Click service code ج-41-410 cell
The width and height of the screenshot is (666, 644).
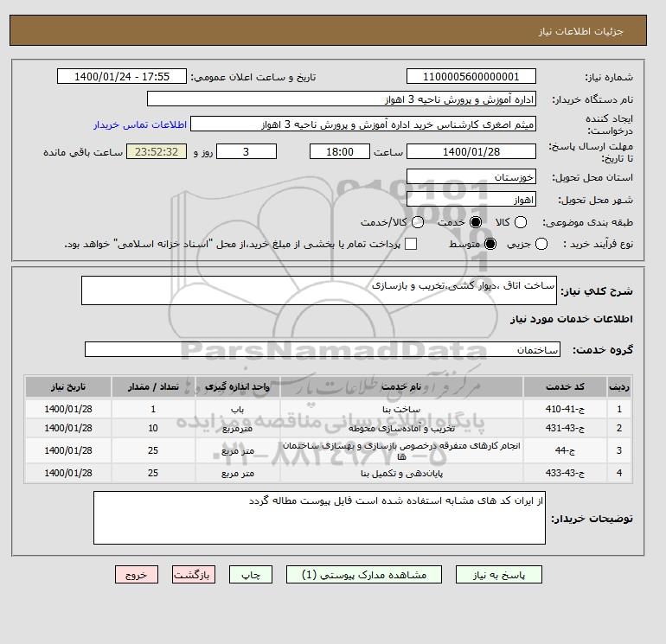click(565, 409)
